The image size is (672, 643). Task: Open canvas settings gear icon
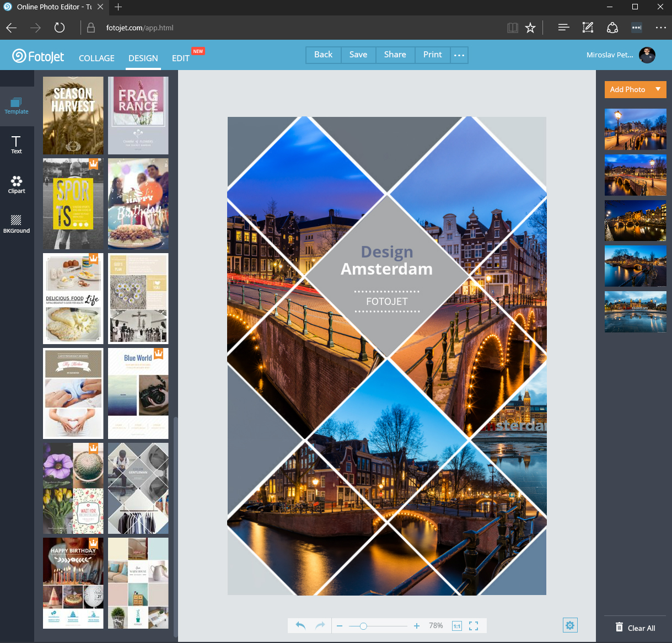click(570, 625)
